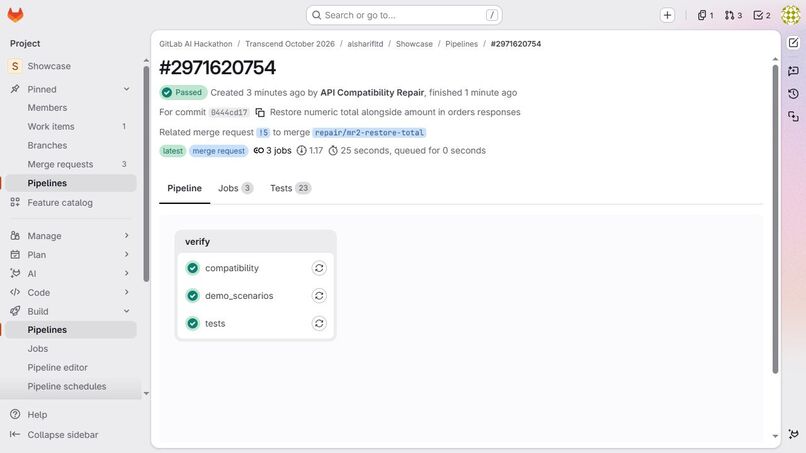Image resolution: width=806 pixels, height=453 pixels.
Task: Open pinned Pipelines sidebar item
Action: pyautogui.click(x=70, y=183)
